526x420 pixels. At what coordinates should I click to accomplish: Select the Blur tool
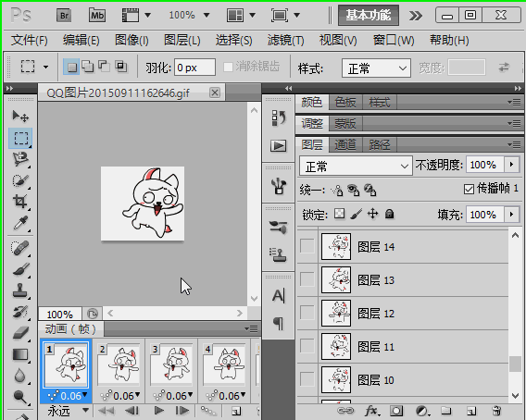coord(20,376)
